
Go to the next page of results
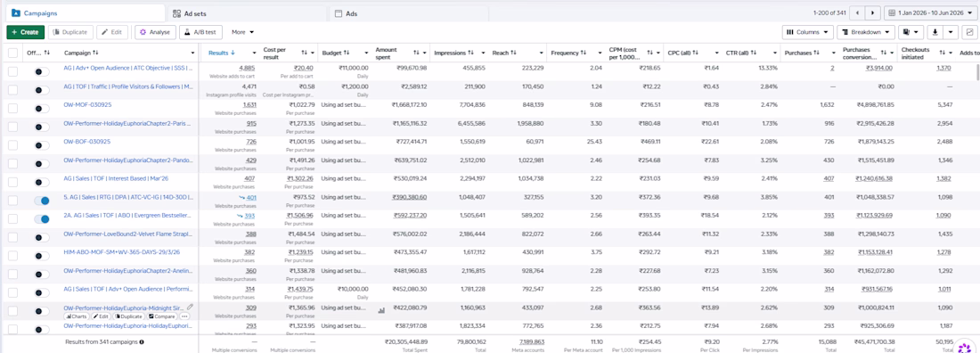[x=872, y=12]
